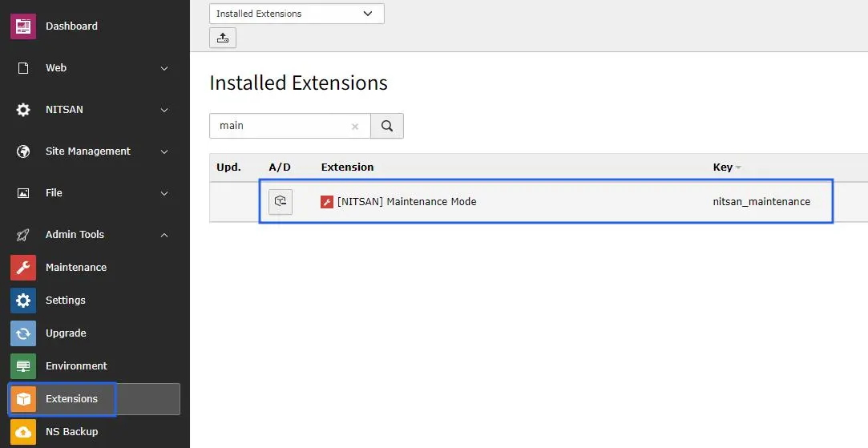Click the upload extension button

click(x=223, y=38)
